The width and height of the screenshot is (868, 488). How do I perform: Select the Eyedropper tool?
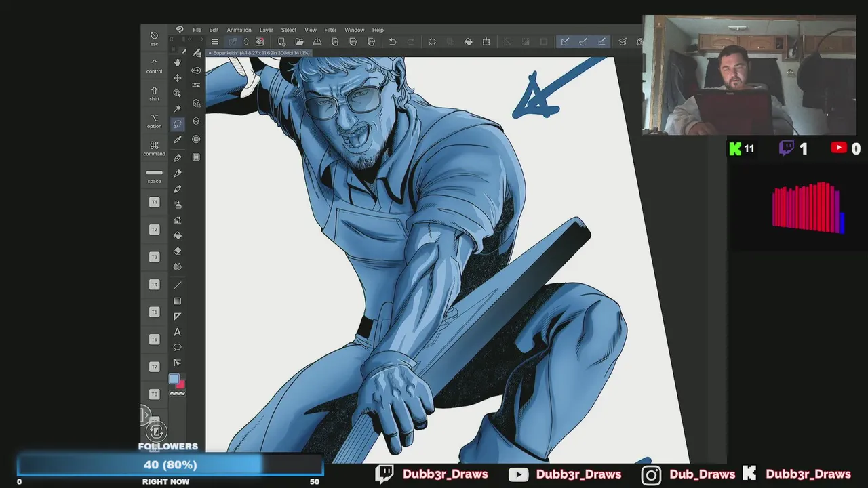(177, 140)
